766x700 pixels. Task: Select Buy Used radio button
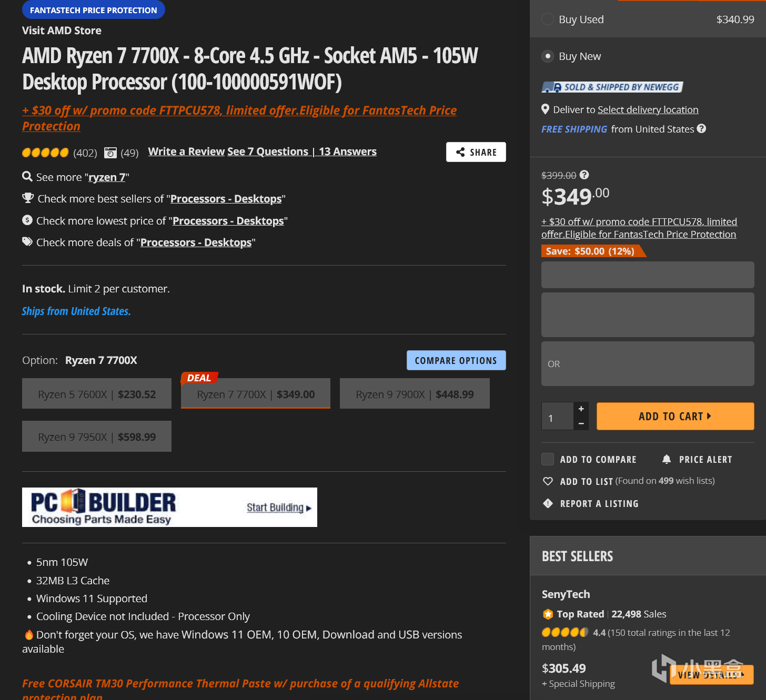pyautogui.click(x=548, y=19)
